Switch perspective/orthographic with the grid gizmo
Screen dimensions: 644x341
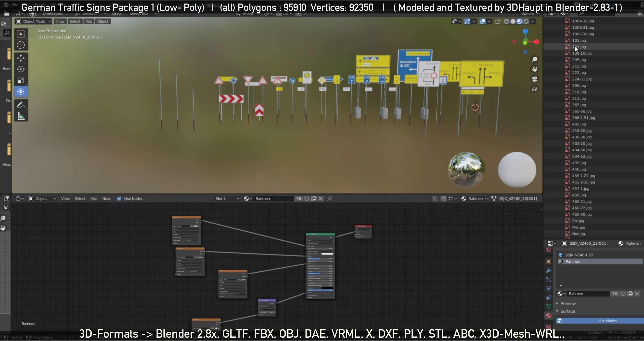[535, 89]
